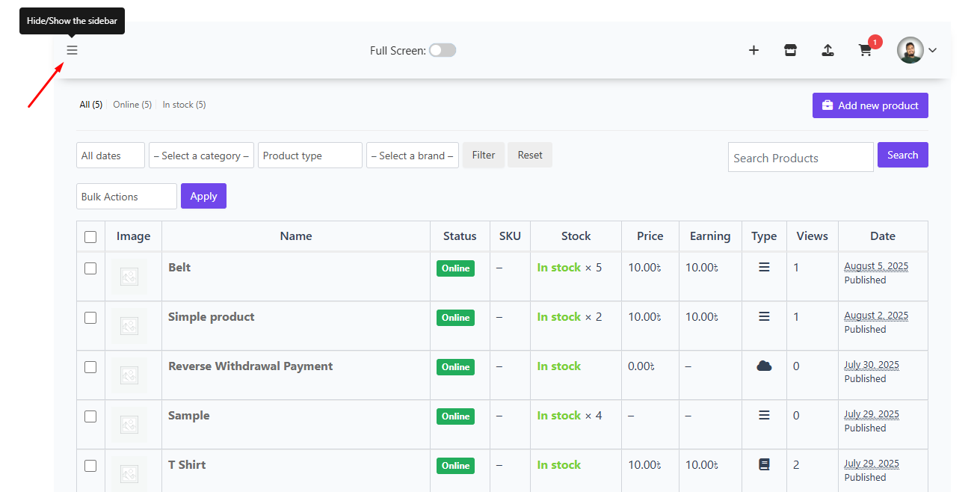Screen dimensions: 980x492
Task: Open the shopping cart icon
Action: 865,51
